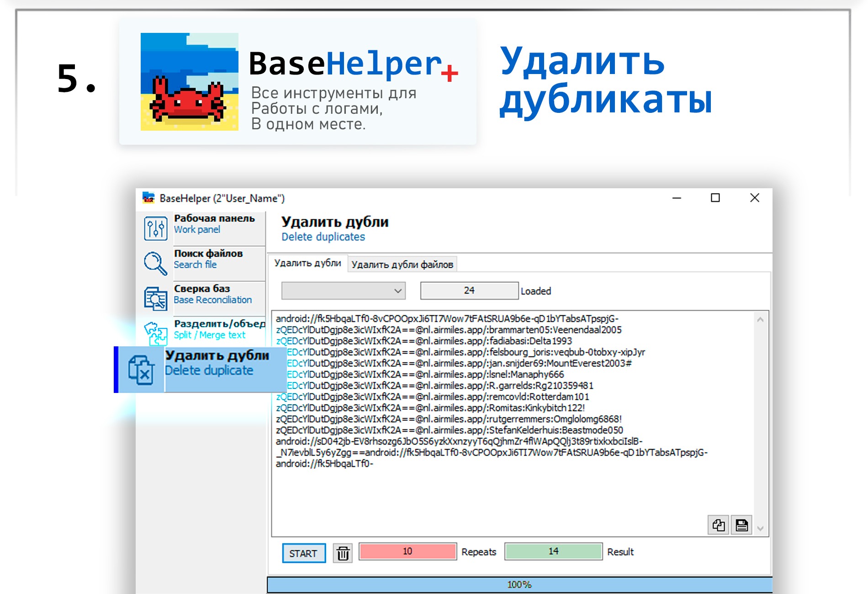The height and width of the screenshot is (594, 868).
Task: Open the empty combo box dropdown
Action: point(344,291)
